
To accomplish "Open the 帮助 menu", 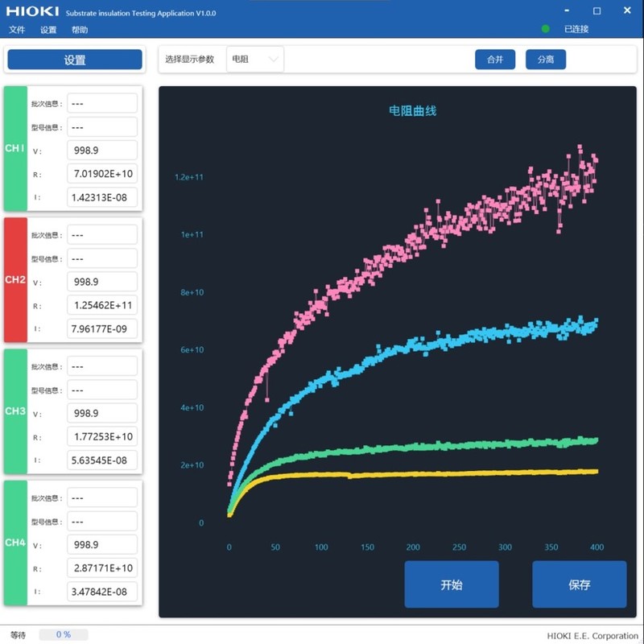I will (80, 30).
